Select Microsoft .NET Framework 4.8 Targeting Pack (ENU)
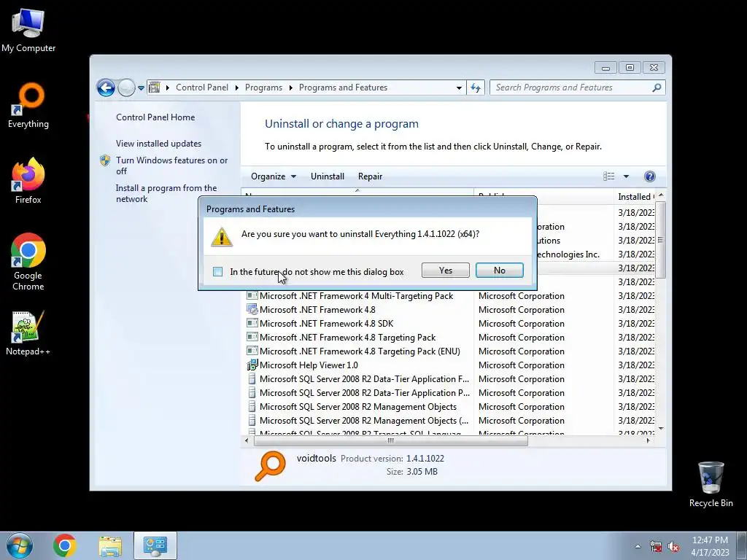 coord(360,351)
